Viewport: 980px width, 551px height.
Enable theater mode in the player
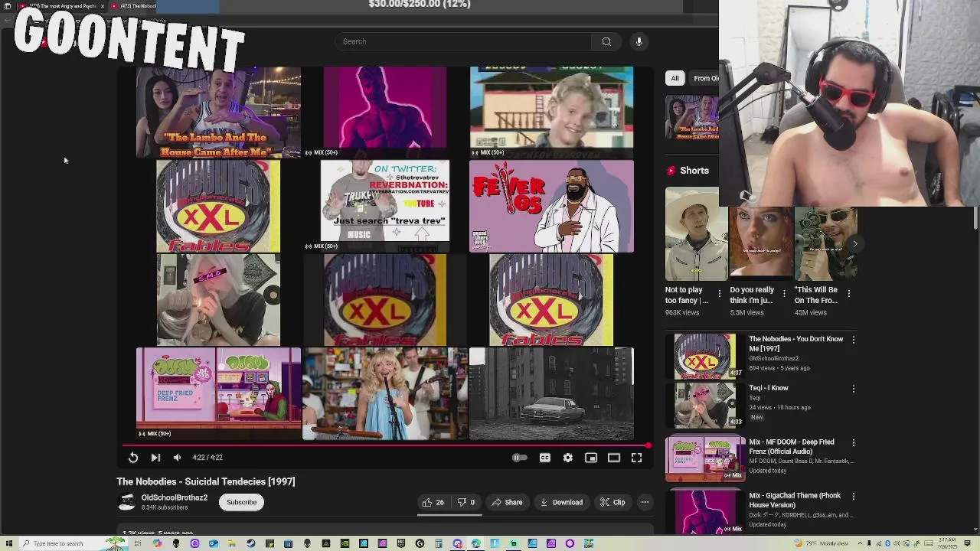pyautogui.click(x=614, y=458)
